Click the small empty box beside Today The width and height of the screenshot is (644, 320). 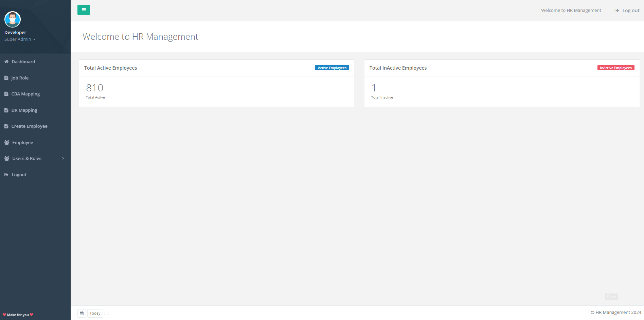point(107,313)
